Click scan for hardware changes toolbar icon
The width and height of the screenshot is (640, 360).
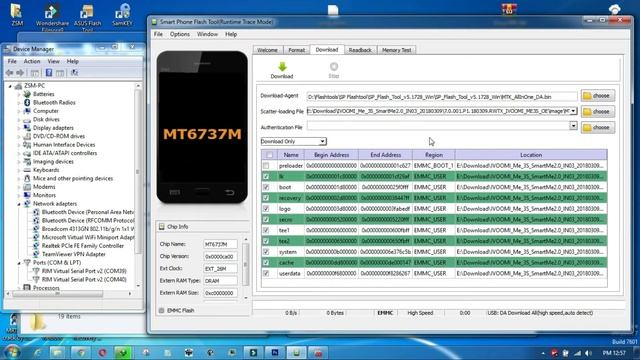[x=74, y=73]
